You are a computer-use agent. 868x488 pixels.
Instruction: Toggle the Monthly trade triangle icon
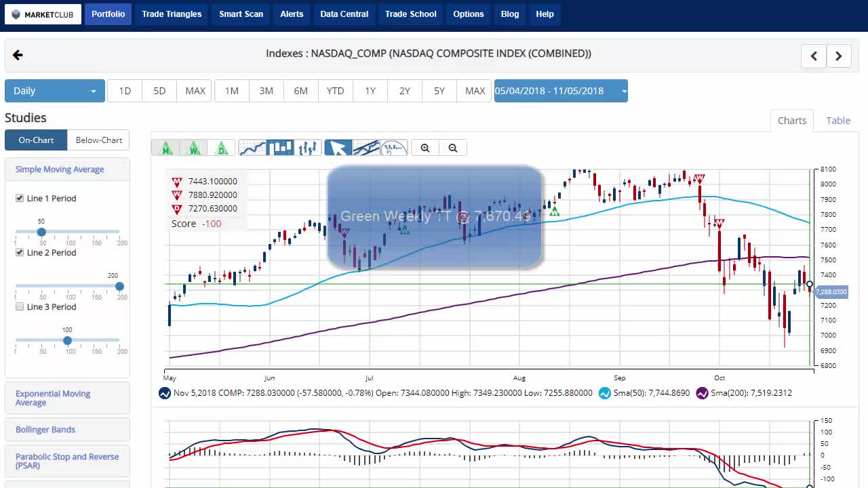coord(166,148)
